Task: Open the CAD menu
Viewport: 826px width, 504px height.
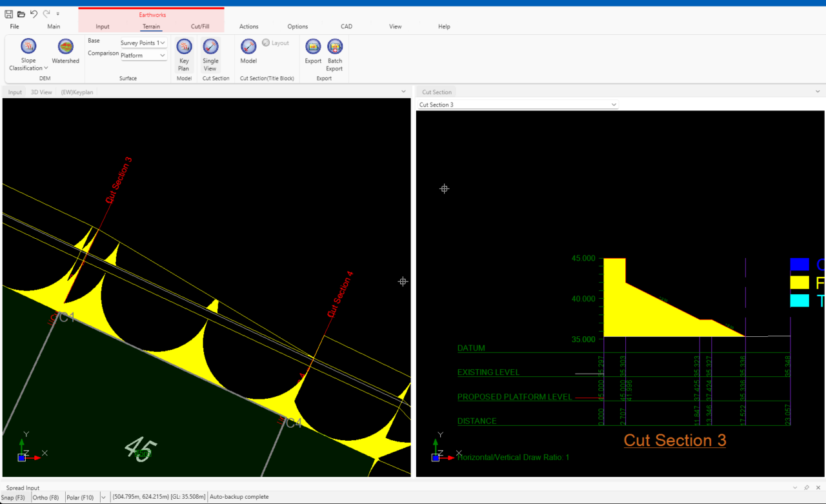Action: pos(346,26)
